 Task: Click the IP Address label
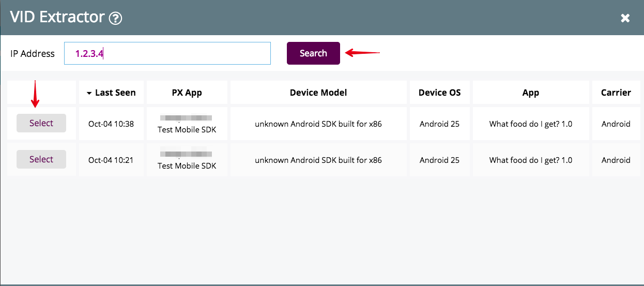[33, 54]
